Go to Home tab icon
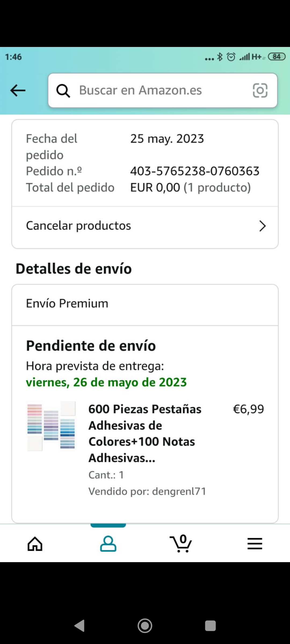 click(x=35, y=544)
